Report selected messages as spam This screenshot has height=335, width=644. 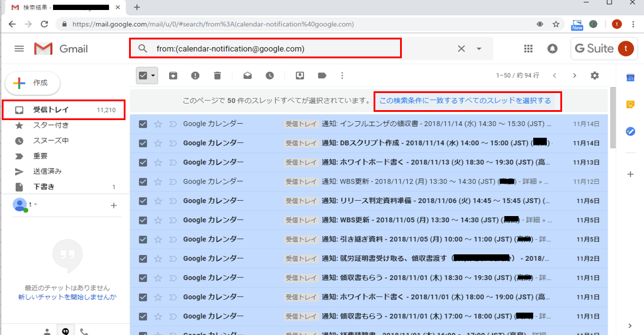pyautogui.click(x=195, y=75)
